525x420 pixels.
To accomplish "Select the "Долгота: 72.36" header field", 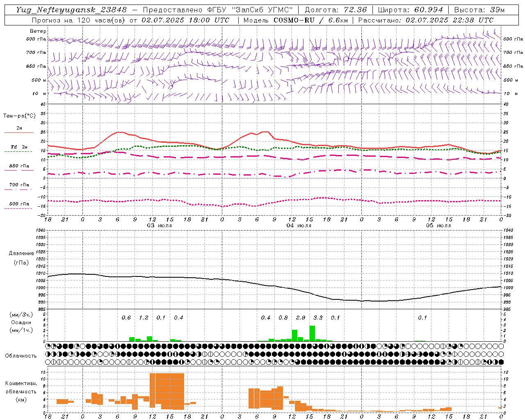I will (x=336, y=10).
